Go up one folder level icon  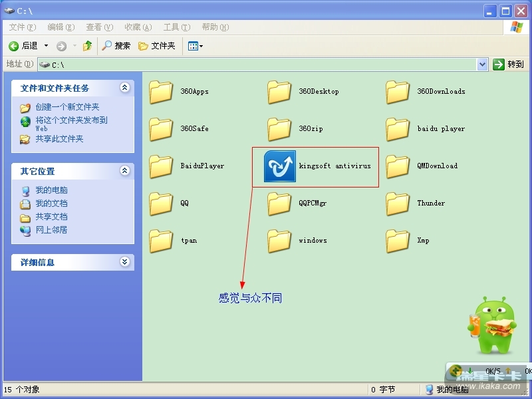point(88,45)
